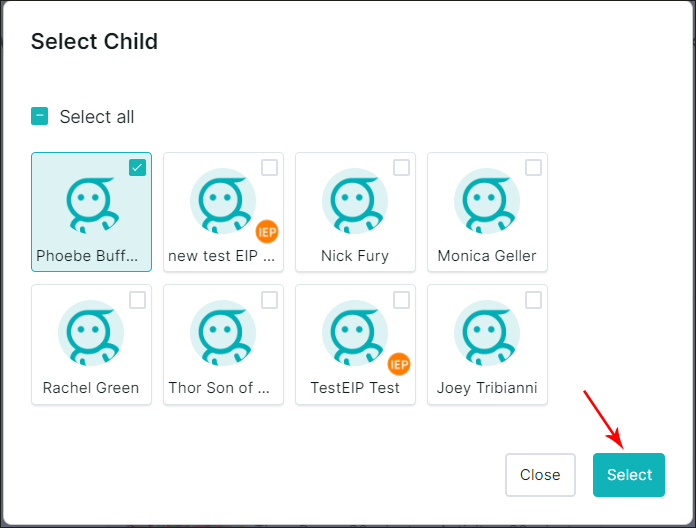Click the new test EIP avatar

[x=223, y=201]
